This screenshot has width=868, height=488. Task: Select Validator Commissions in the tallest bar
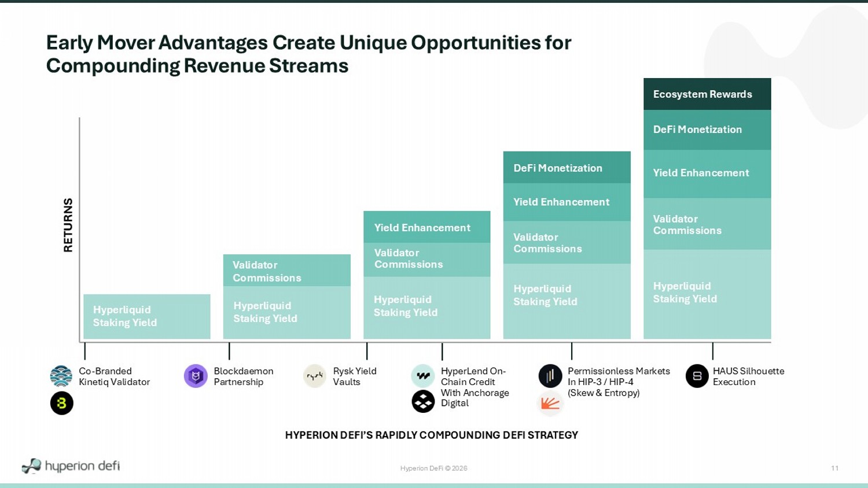coord(707,224)
